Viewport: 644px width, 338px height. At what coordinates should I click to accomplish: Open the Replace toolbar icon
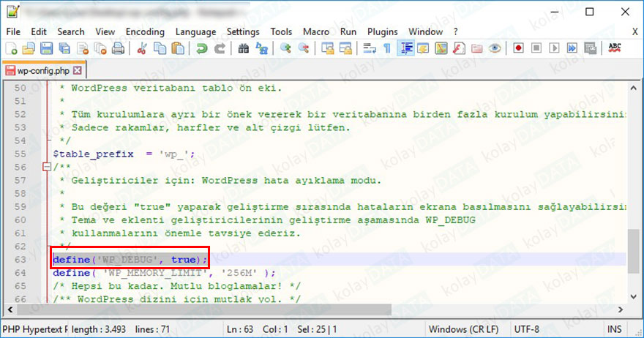pos(262,48)
